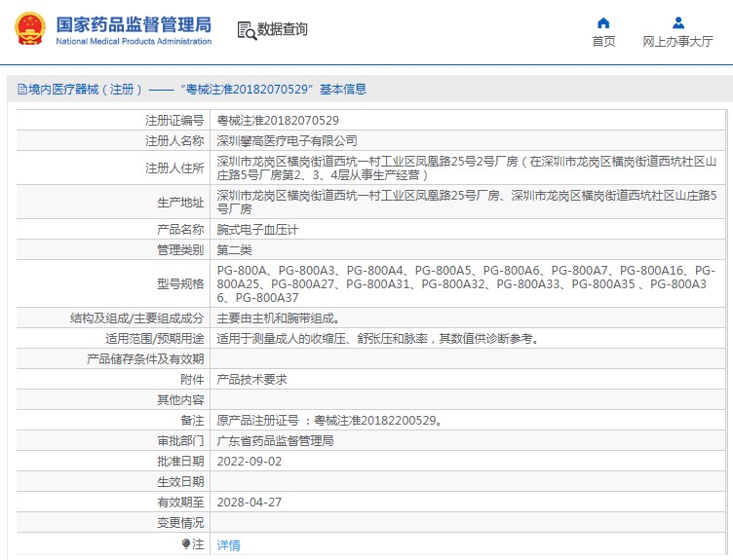Click the national emblem logo
The height and width of the screenshot is (560, 733).
pyautogui.click(x=30, y=29)
